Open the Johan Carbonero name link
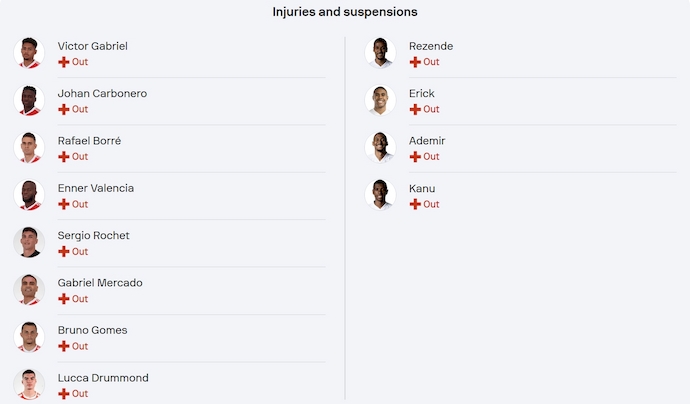The height and width of the screenshot is (404, 690). click(102, 94)
